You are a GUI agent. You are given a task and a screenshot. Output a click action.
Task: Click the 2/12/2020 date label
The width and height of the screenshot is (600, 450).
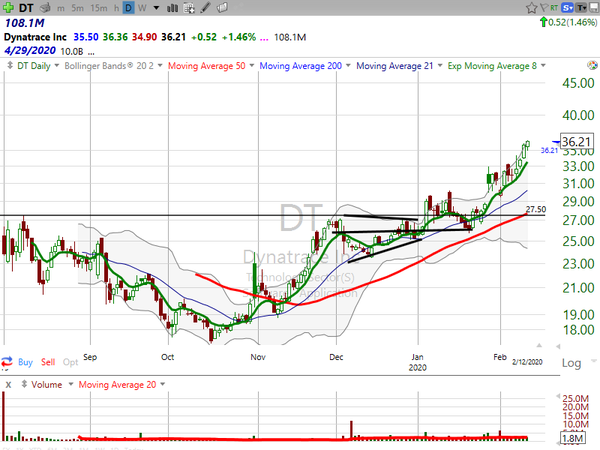pos(527,362)
